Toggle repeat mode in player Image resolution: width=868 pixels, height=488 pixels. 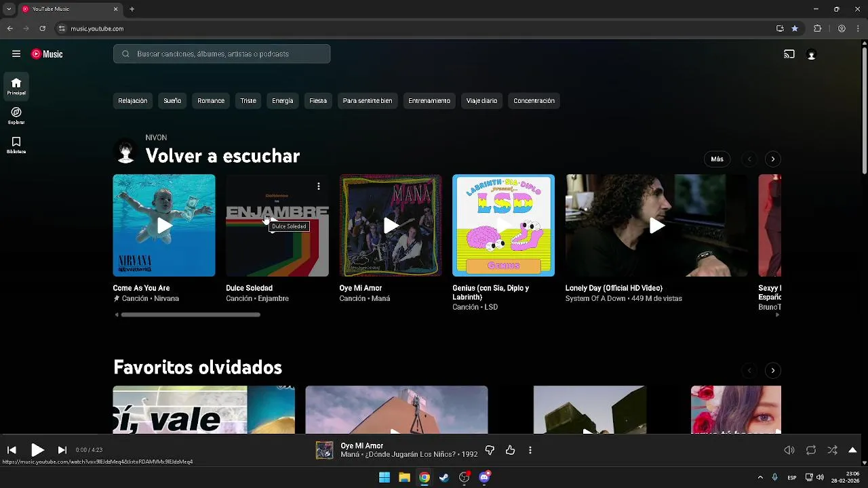811,450
